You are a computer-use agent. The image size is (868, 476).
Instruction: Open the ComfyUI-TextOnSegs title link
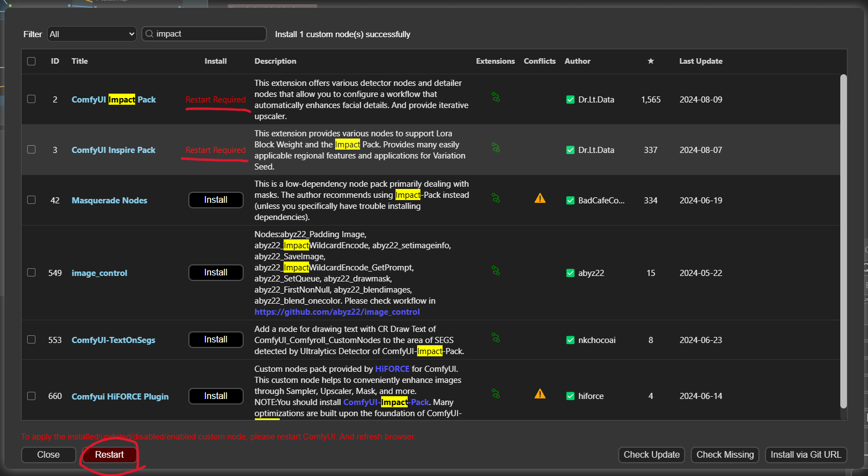[x=113, y=340]
